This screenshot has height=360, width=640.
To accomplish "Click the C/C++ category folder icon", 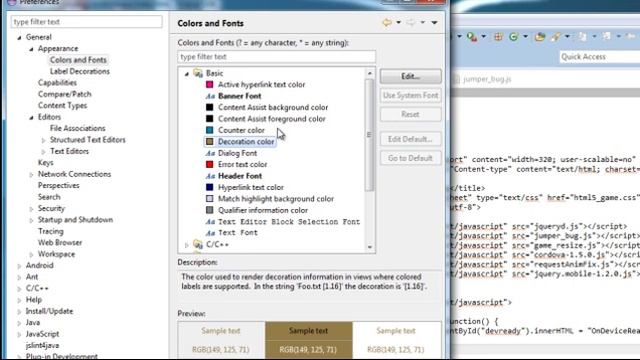I will (198, 244).
